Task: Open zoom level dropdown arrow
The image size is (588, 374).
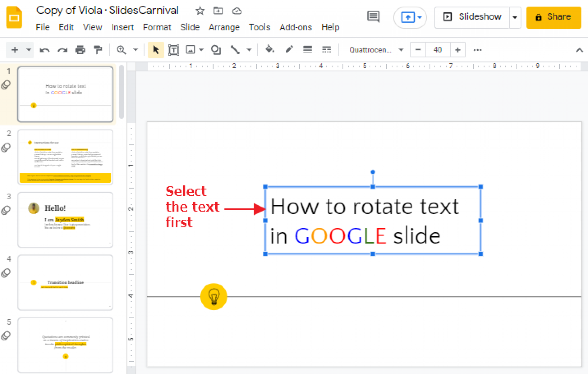Action: [x=136, y=50]
